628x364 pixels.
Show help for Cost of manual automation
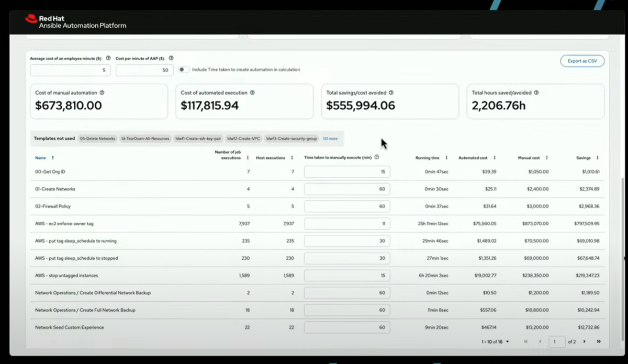tap(102, 93)
